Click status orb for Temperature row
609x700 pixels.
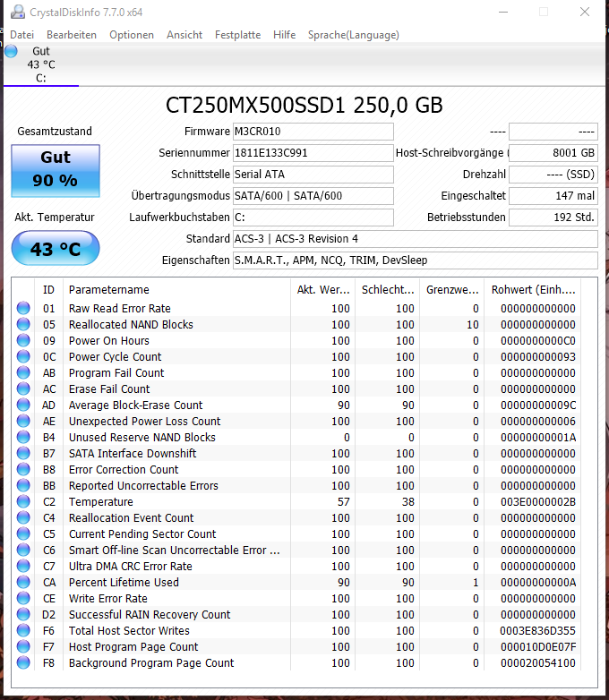point(23,501)
